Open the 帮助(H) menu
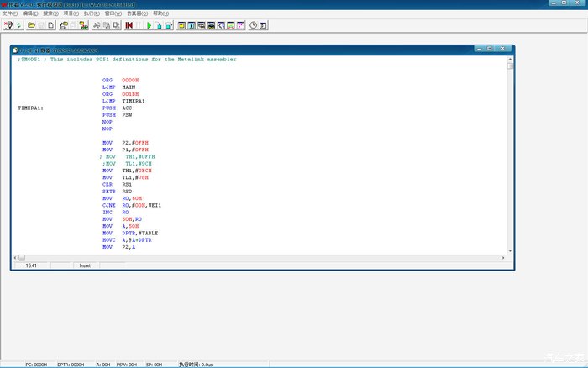Viewport: 588px width, 368px height. (x=160, y=14)
